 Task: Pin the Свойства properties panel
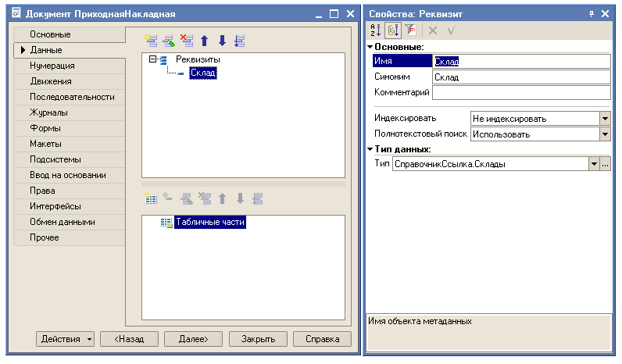[592, 14]
